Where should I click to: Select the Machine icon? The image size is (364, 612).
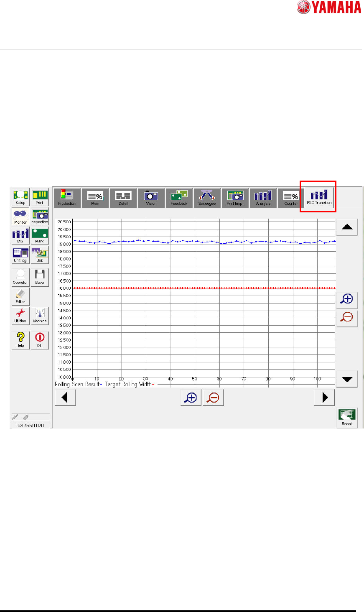[x=40, y=316]
